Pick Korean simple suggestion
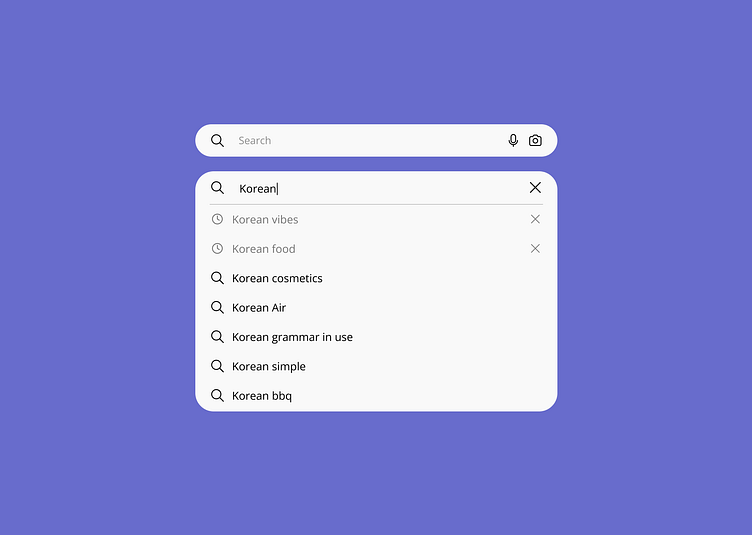Viewport: 752px width, 535px height. coord(269,367)
